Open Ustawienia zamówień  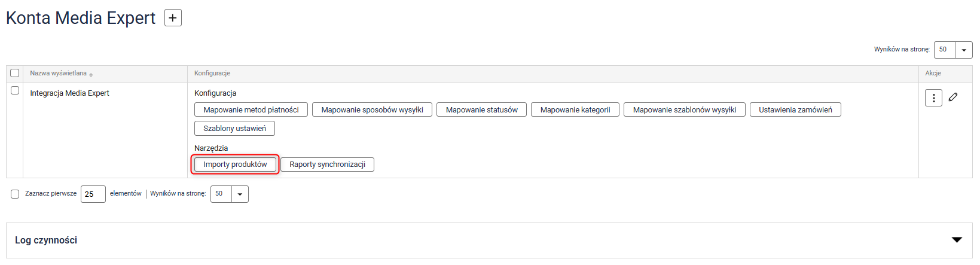coord(795,109)
